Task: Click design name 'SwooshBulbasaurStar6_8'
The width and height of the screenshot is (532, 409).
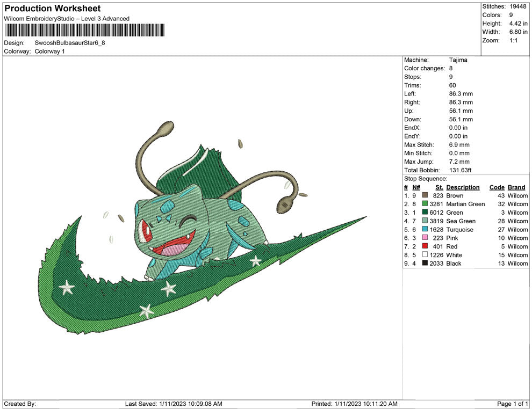Action: coord(70,43)
